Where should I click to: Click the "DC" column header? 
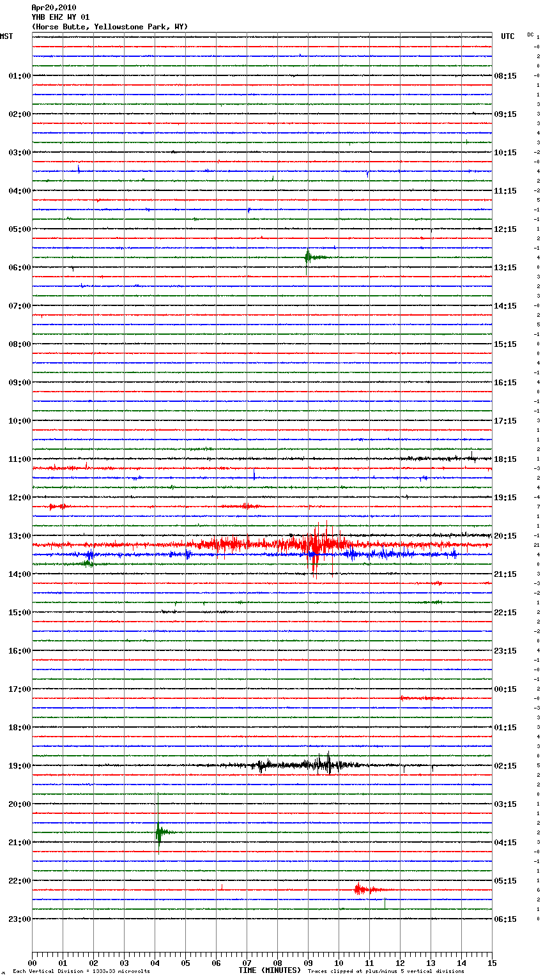coord(530,34)
